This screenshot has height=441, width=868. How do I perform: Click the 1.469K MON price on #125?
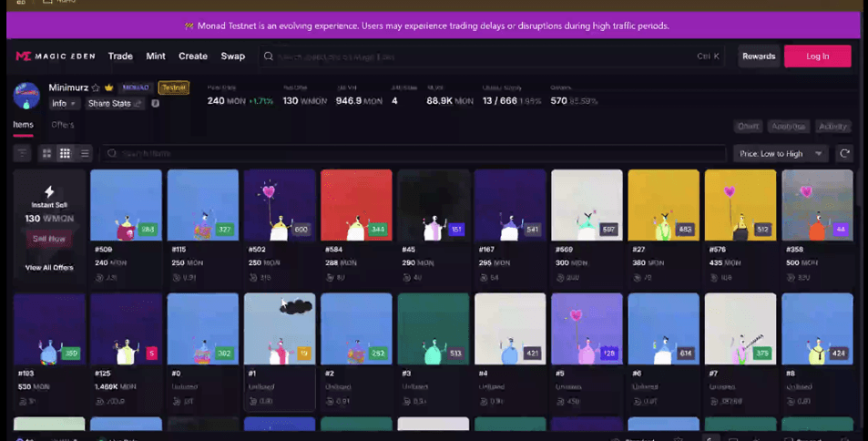(x=115, y=386)
